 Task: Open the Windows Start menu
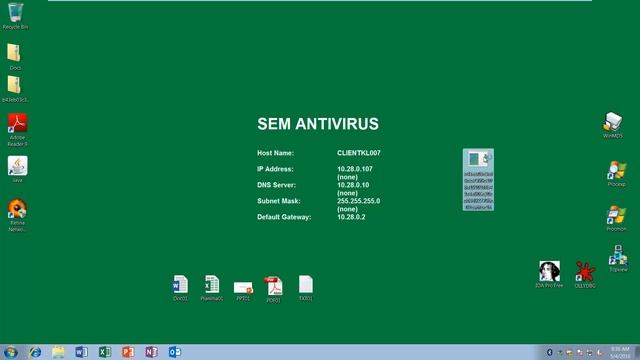[11, 352]
